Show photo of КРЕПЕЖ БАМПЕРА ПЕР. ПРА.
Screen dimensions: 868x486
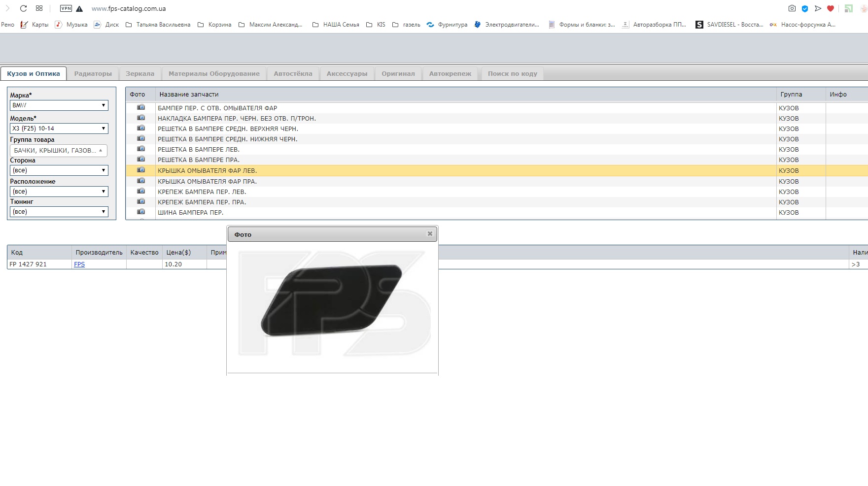tap(141, 201)
